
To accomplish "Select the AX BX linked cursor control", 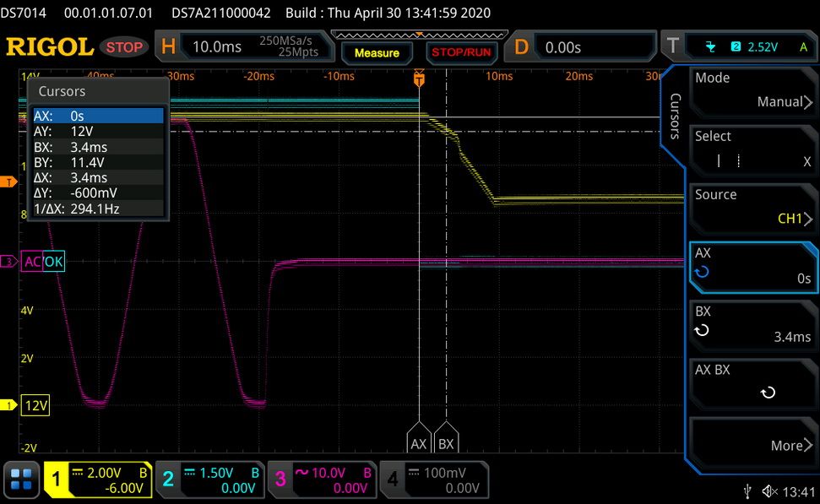I will click(x=752, y=384).
